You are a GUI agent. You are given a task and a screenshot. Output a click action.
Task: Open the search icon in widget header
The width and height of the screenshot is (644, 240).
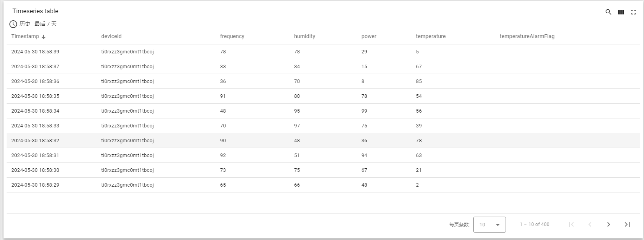pyautogui.click(x=609, y=12)
